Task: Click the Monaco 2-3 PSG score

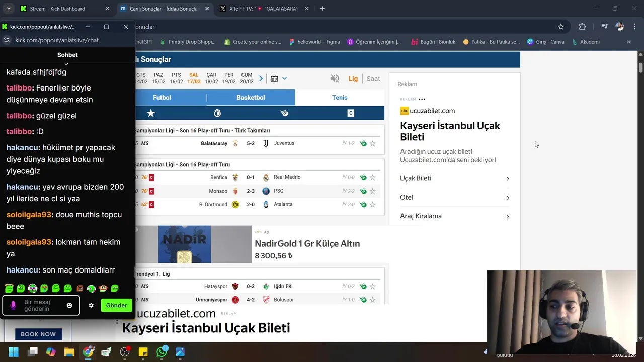Action: [x=251, y=191]
